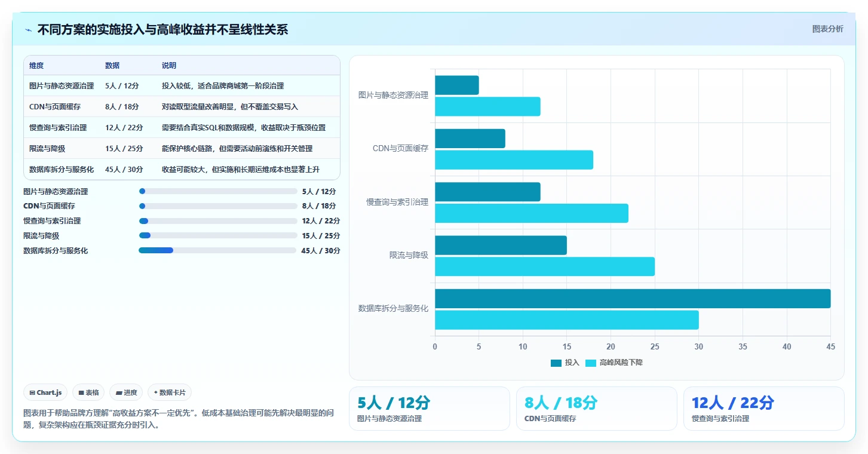Select the 数据卡片 tag chip
The image size is (868, 454).
click(170, 392)
